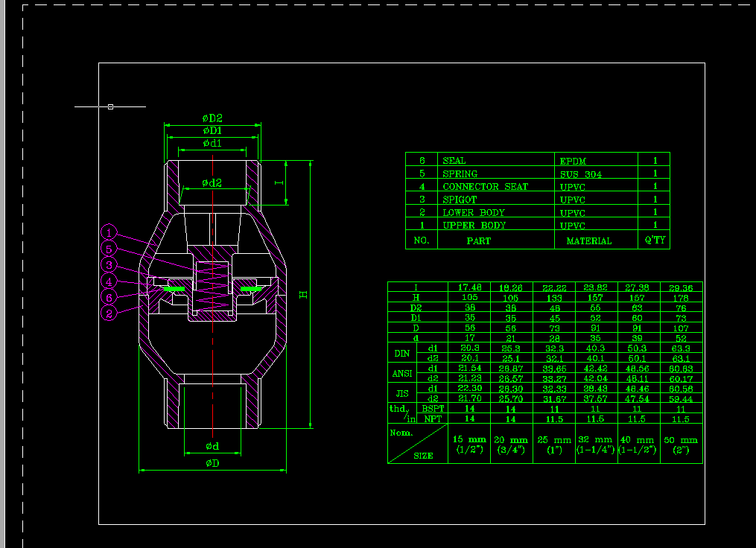Click the ANSI row label
Viewport: 756px width, 548px height.
(x=402, y=373)
